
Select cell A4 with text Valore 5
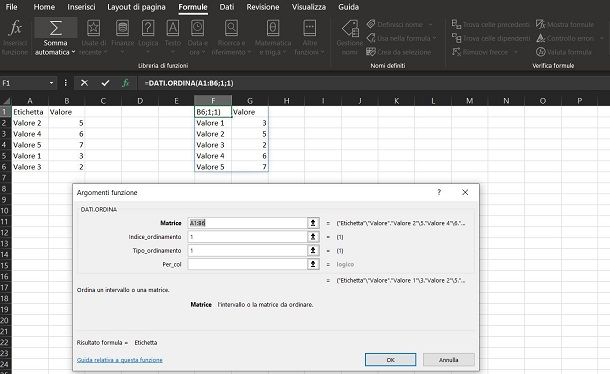[x=30, y=145]
